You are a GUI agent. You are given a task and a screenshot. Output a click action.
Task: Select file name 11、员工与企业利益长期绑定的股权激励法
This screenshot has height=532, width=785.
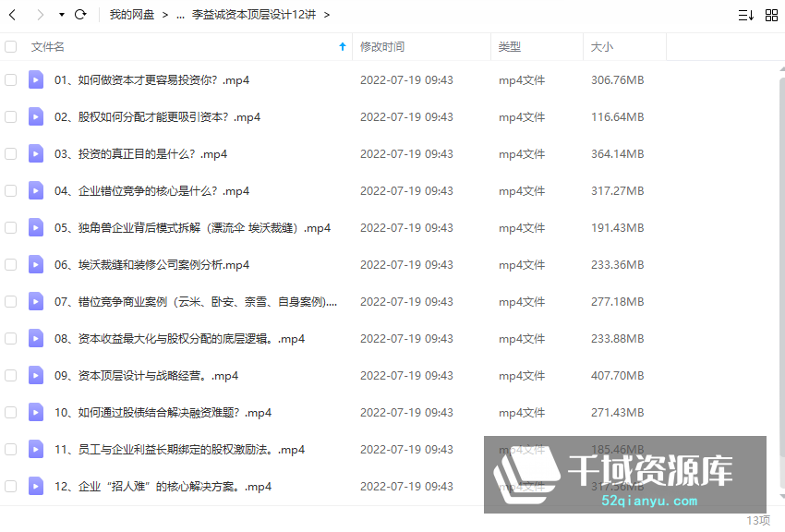click(180, 450)
